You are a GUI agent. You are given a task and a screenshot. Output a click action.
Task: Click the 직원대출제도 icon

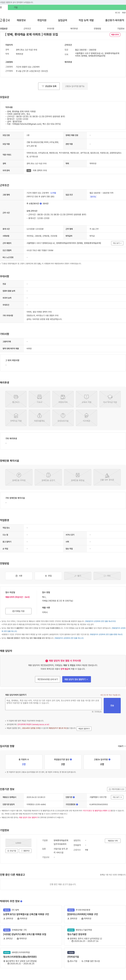[40, 418]
